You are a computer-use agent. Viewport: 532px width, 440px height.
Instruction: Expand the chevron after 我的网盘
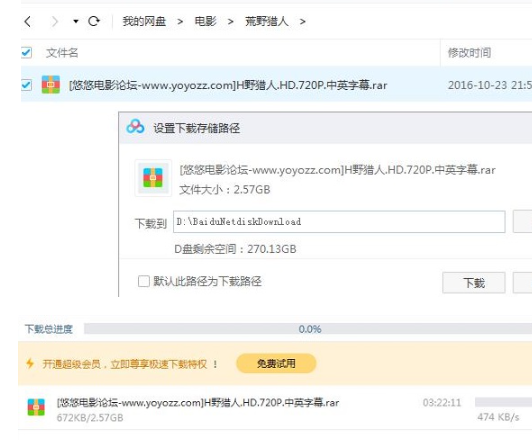coord(180,22)
